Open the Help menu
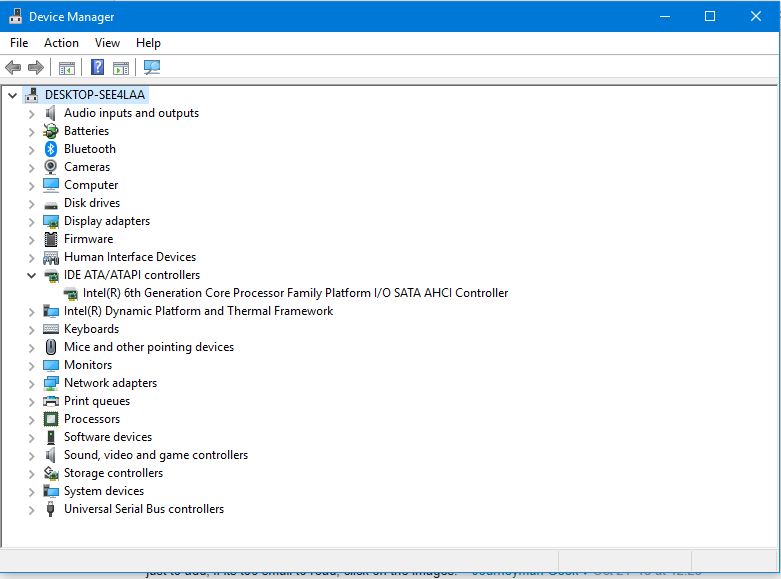Screen dimensions: 781x579 click(x=148, y=43)
